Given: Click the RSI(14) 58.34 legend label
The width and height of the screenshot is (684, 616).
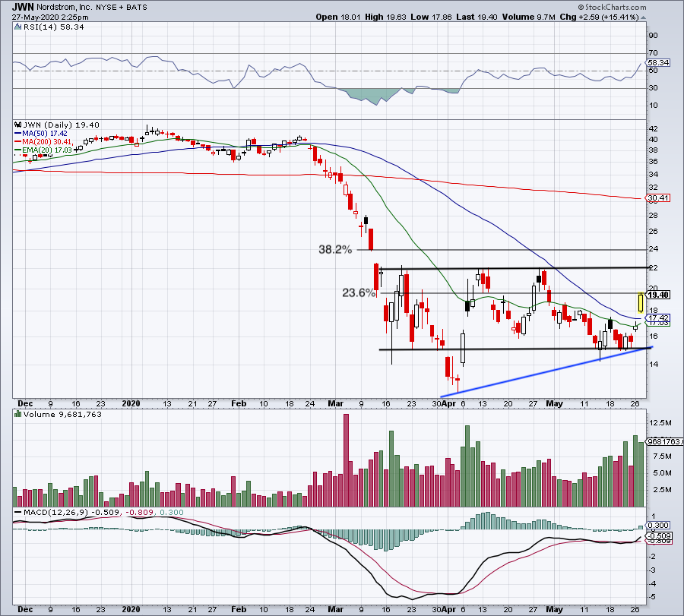Looking at the screenshot, I should point(53,27).
